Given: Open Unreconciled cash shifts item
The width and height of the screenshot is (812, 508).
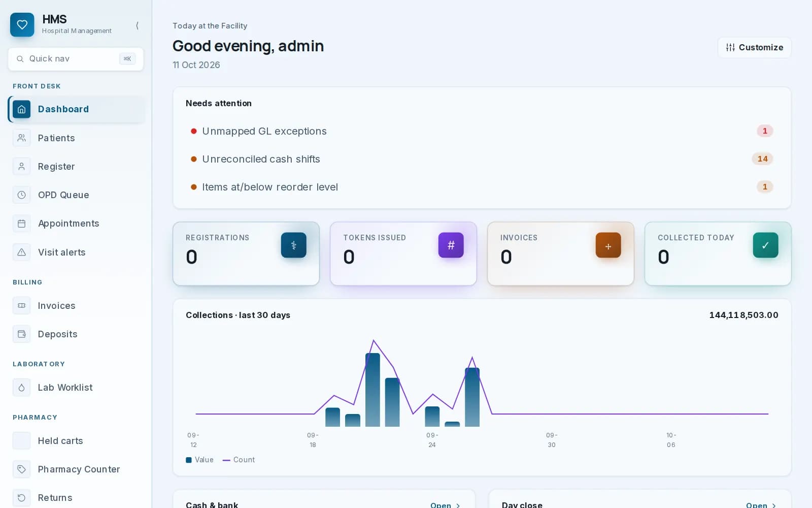Looking at the screenshot, I should pyautogui.click(x=482, y=159).
